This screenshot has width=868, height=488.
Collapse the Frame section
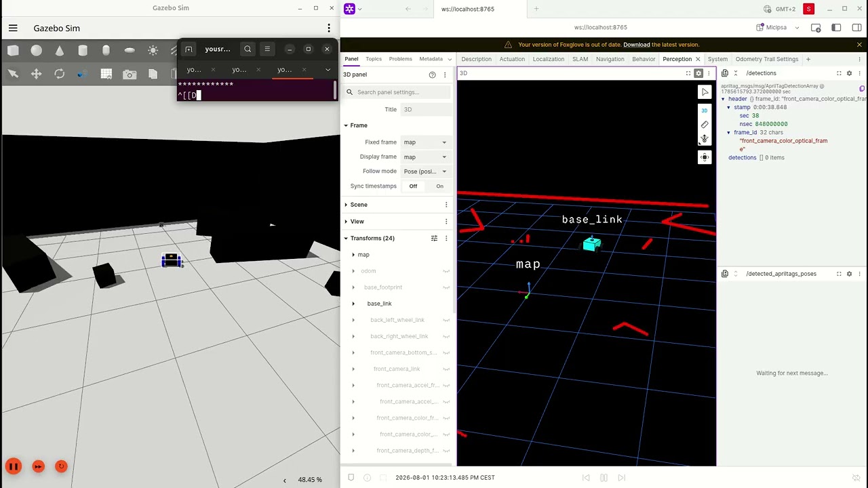point(346,125)
